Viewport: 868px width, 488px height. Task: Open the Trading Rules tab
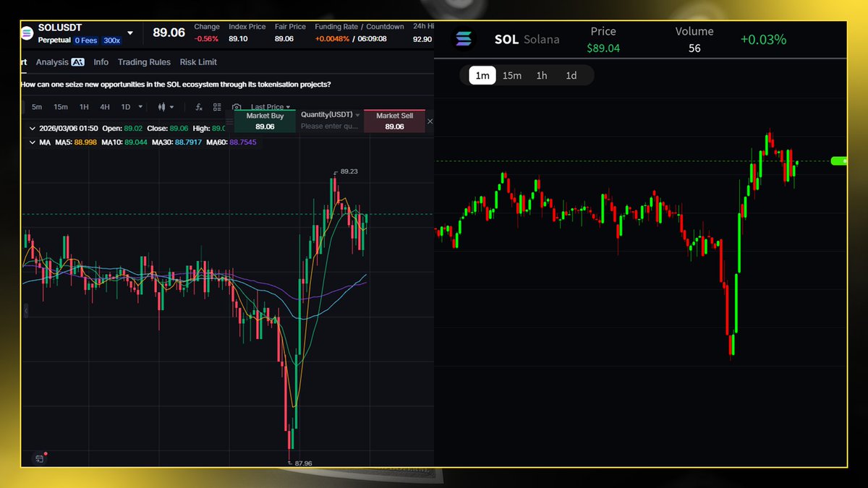tap(144, 62)
